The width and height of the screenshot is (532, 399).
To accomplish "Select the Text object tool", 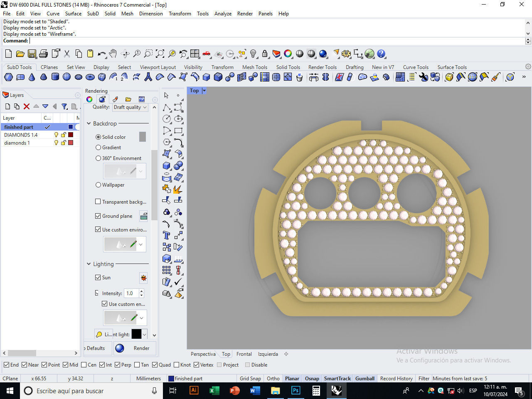I will 167,235.
